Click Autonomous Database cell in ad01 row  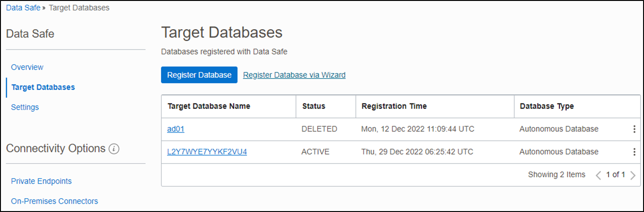(559, 129)
